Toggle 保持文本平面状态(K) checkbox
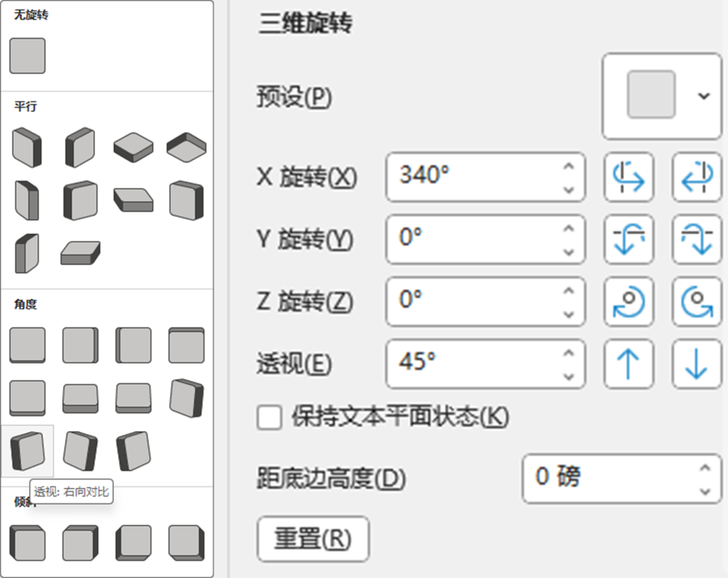Image resolution: width=728 pixels, height=578 pixels. (x=269, y=417)
